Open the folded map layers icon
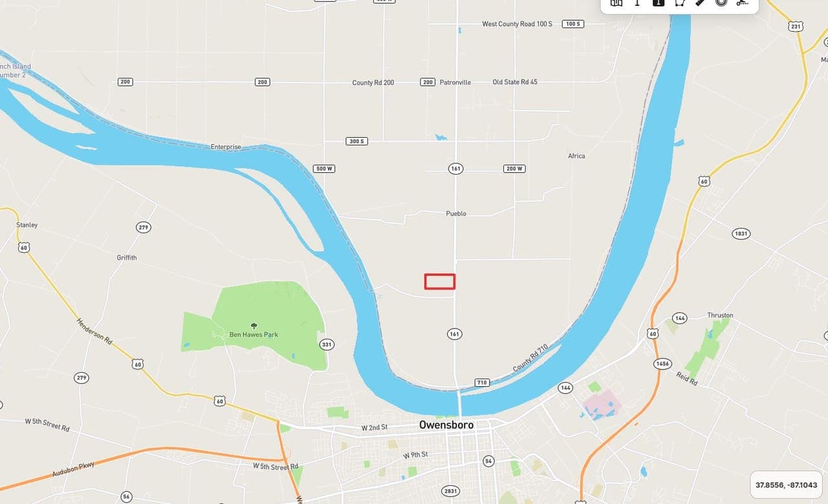Image resolution: width=828 pixels, height=504 pixels. click(616, 3)
